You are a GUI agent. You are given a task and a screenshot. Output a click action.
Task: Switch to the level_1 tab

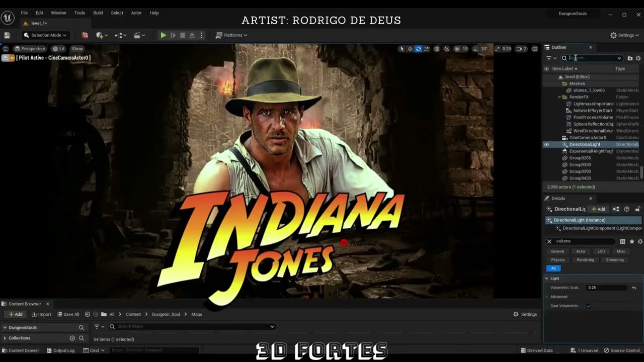pyautogui.click(x=39, y=23)
